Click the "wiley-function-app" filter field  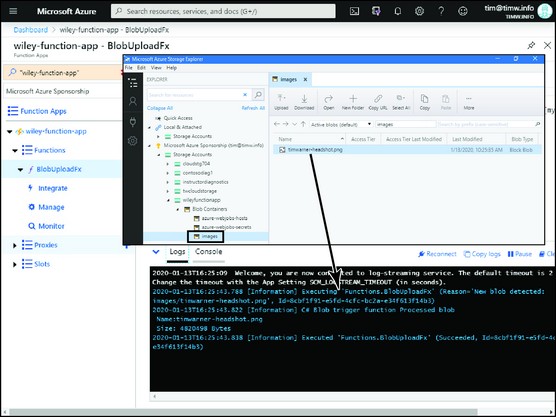tap(63, 73)
